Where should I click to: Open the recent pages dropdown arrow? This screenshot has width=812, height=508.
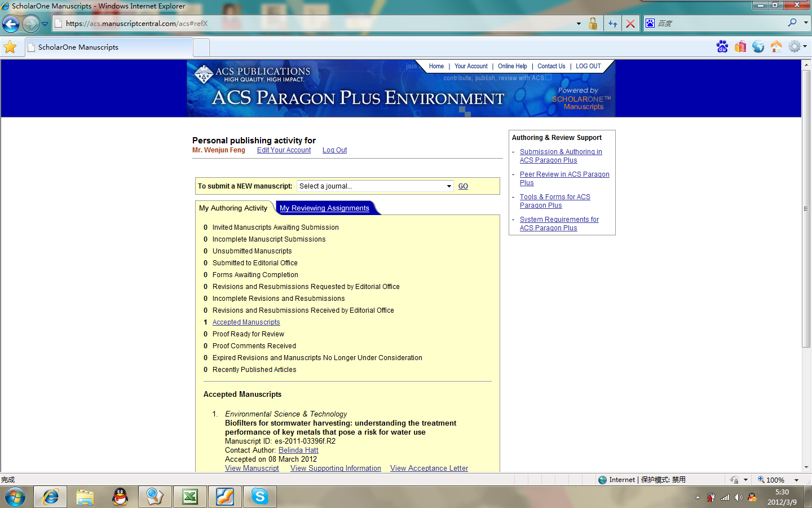click(45, 24)
